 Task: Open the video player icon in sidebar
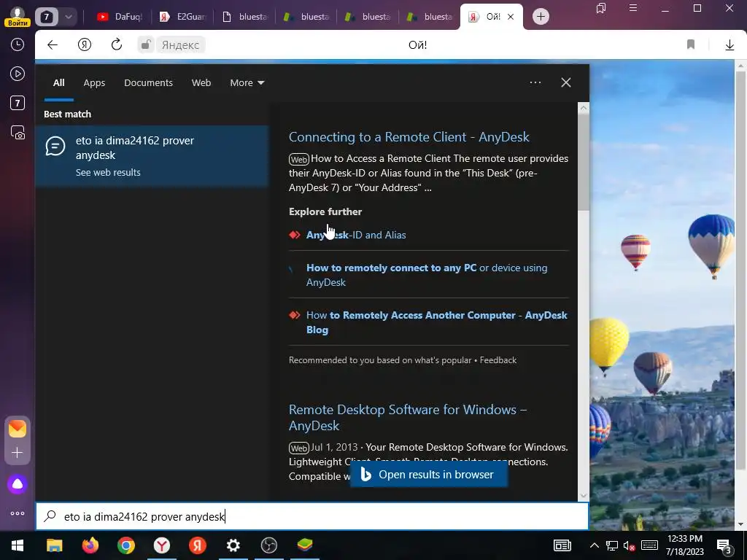point(18,74)
